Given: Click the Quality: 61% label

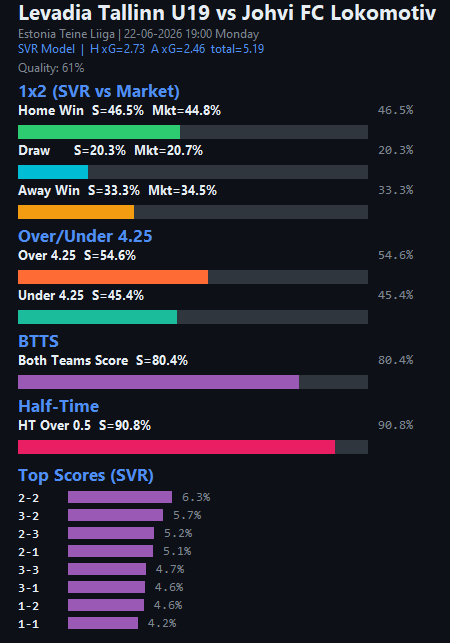Looking at the screenshot, I should [51, 68].
